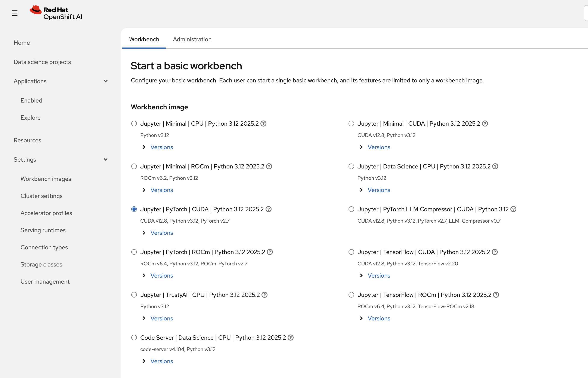Toggle the hamburger navigation menu icon
The height and width of the screenshot is (378, 588).
point(15,13)
